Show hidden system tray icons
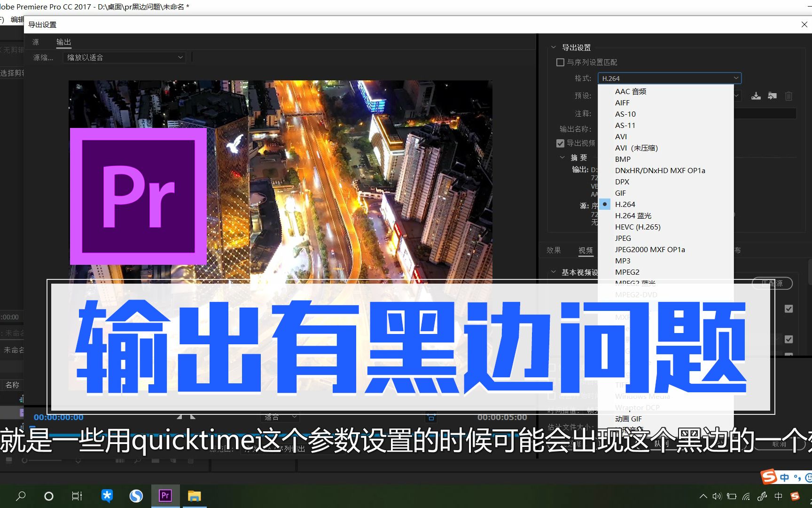 (x=703, y=496)
